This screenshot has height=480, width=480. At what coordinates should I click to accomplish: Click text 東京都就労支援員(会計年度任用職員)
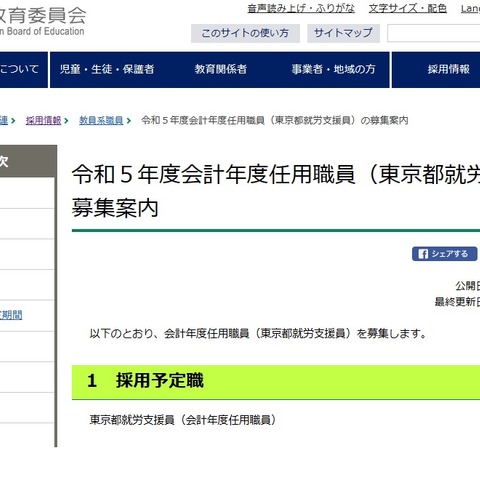pos(183,420)
